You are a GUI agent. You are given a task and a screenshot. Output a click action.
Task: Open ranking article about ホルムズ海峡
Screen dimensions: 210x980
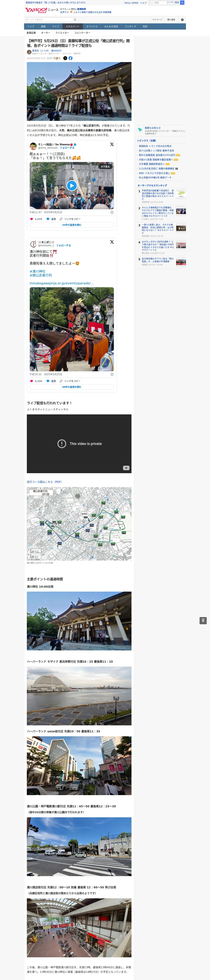pos(158,212)
